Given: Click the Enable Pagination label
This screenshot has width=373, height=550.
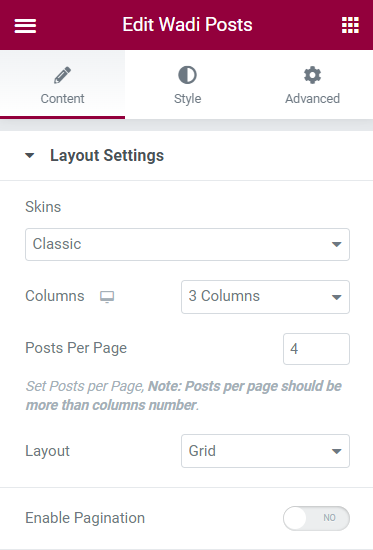Looking at the screenshot, I should (x=85, y=518).
